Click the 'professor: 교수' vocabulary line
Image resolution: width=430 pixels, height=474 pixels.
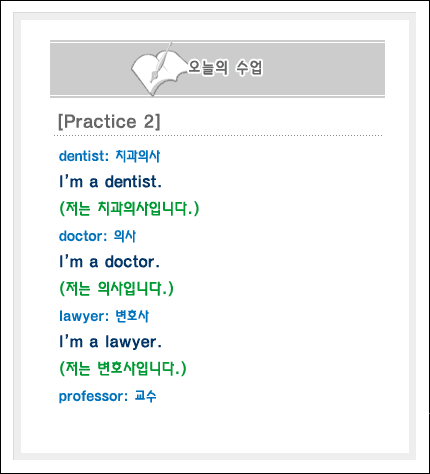coord(107,396)
